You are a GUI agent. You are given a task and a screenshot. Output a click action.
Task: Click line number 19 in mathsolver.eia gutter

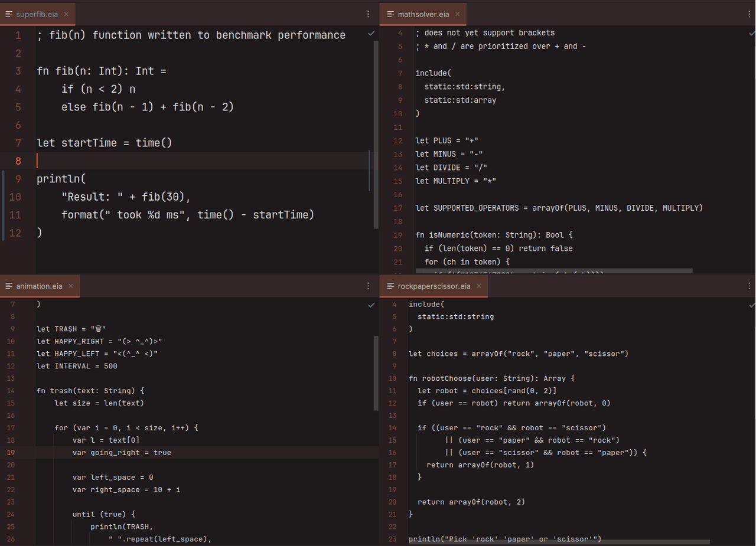point(399,235)
